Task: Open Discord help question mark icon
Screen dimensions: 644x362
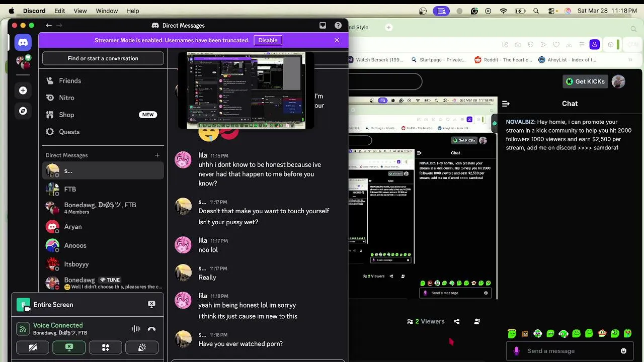Action: click(x=339, y=25)
